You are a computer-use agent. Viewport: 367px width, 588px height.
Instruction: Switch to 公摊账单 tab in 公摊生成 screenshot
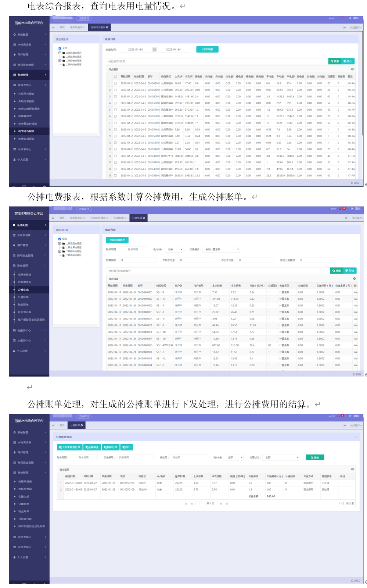pos(120,218)
